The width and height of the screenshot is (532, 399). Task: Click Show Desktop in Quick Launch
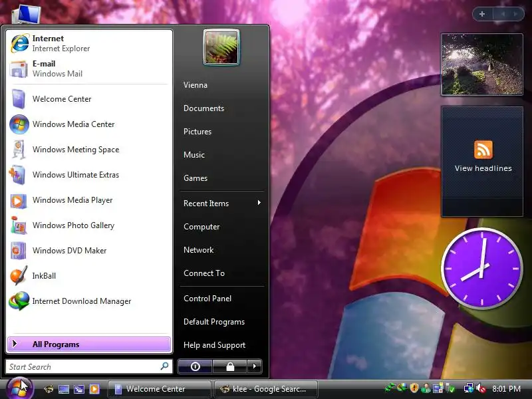tap(64, 389)
